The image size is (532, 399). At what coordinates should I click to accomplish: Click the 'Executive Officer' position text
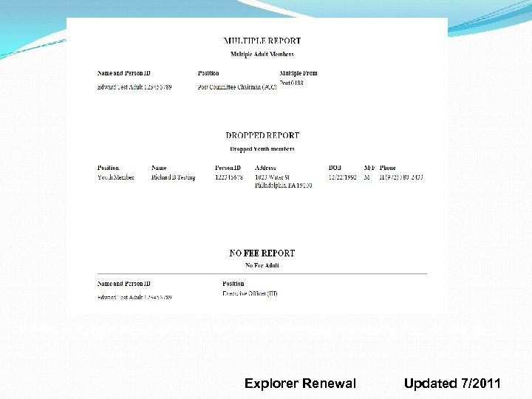pyautogui.click(x=250, y=293)
